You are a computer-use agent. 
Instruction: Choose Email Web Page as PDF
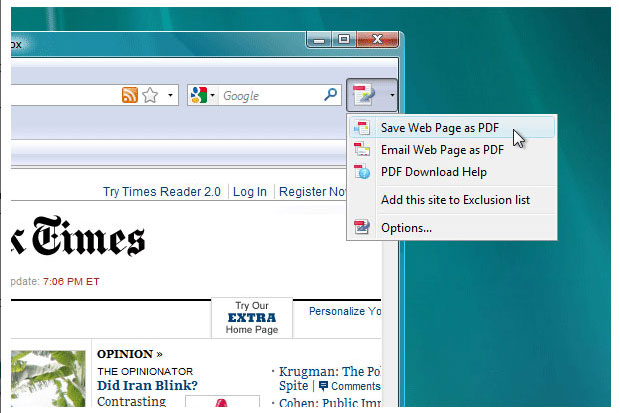pyautogui.click(x=452, y=150)
